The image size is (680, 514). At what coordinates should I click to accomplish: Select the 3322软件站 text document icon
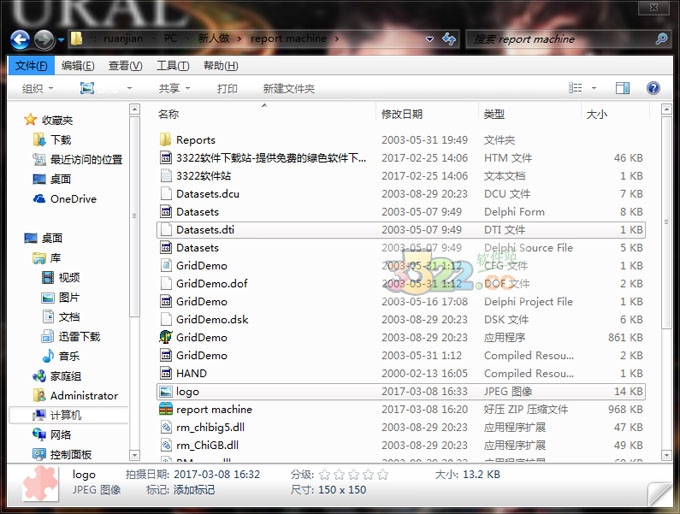pos(166,176)
